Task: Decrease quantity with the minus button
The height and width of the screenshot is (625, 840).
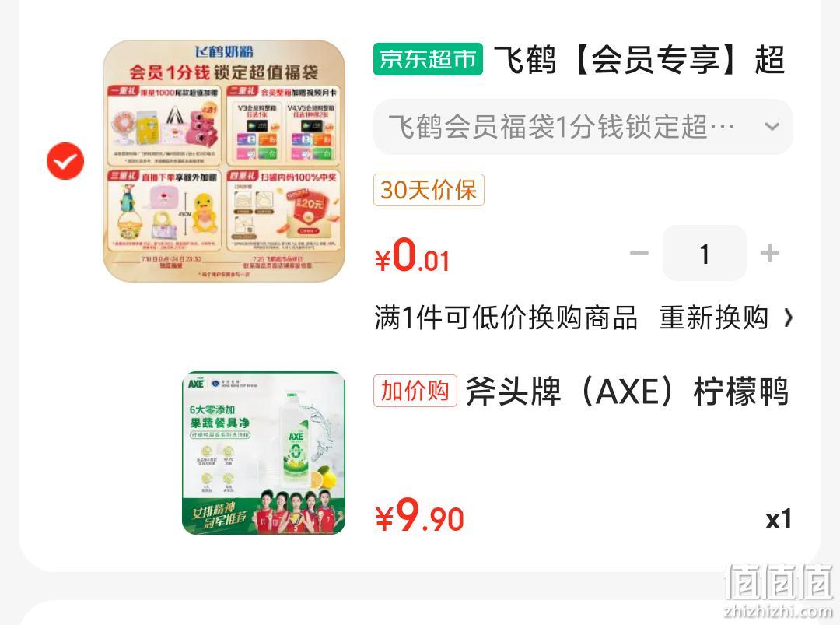Action: [x=639, y=253]
